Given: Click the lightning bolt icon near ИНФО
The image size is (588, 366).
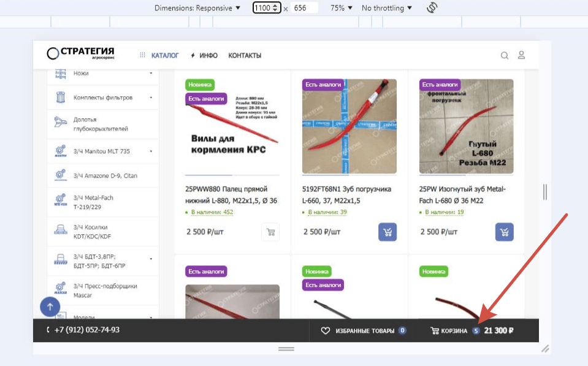Looking at the screenshot, I should pyautogui.click(x=193, y=56).
